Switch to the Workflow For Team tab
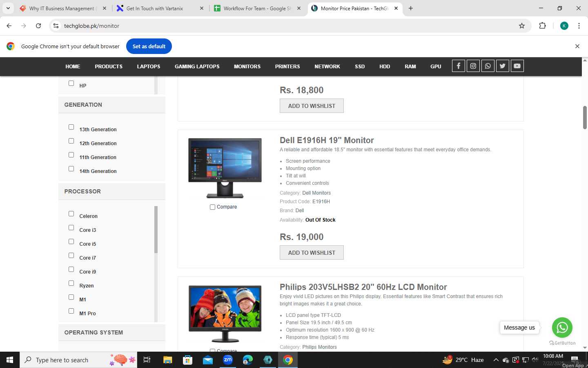Viewport: 588px width, 368px height. pyautogui.click(x=257, y=8)
